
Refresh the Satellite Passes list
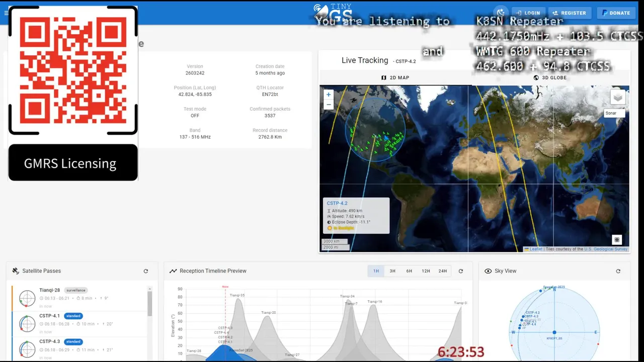point(146,271)
